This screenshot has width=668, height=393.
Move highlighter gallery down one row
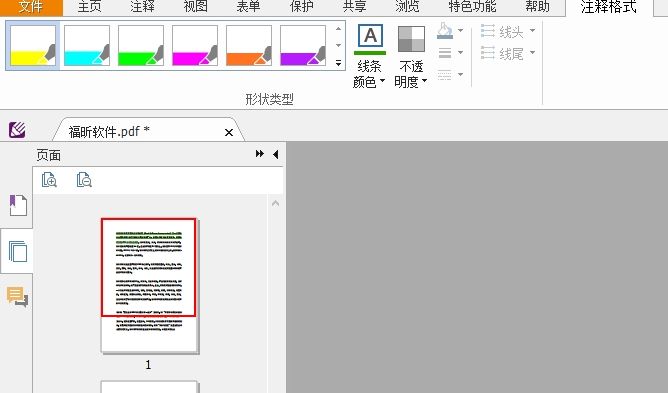click(x=338, y=45)
